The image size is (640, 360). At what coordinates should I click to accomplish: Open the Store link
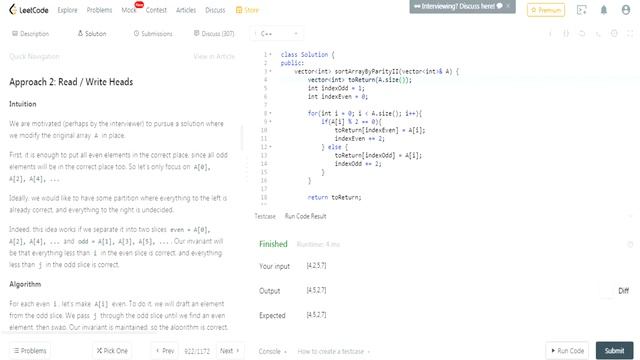247,10
